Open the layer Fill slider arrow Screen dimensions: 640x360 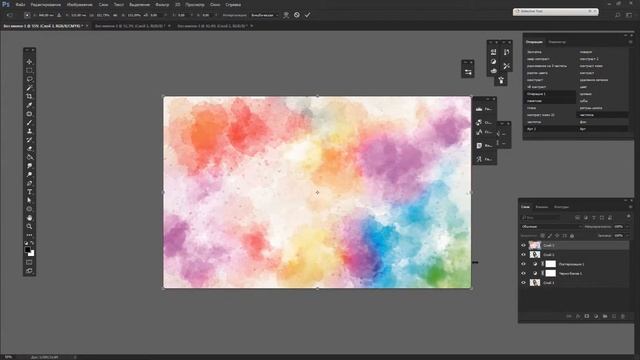(x=627, y=236)
